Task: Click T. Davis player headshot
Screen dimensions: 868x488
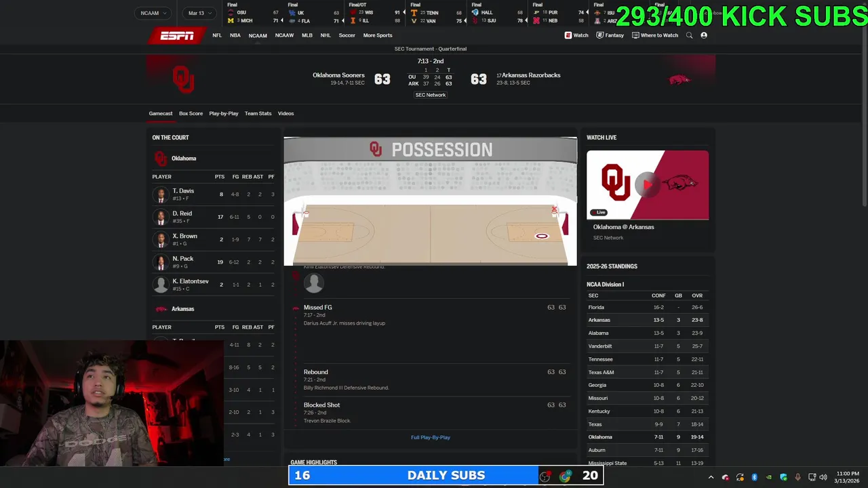Action: (161, 195)
